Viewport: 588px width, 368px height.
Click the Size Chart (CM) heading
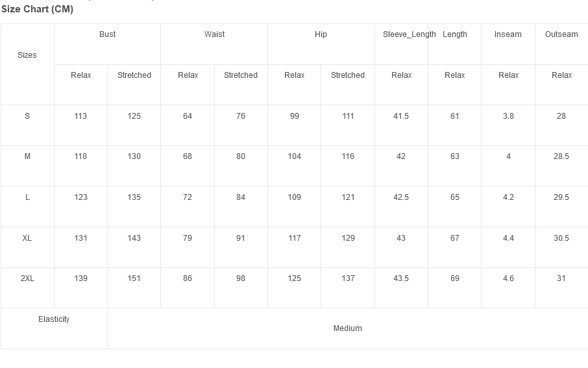(37, 9)
